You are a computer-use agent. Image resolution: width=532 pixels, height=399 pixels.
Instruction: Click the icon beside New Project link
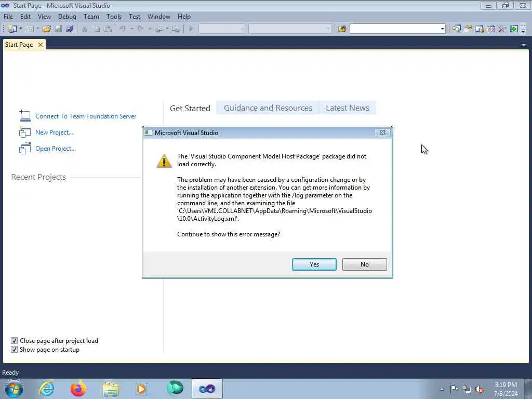pyautogui.click(x=25, y=132)
